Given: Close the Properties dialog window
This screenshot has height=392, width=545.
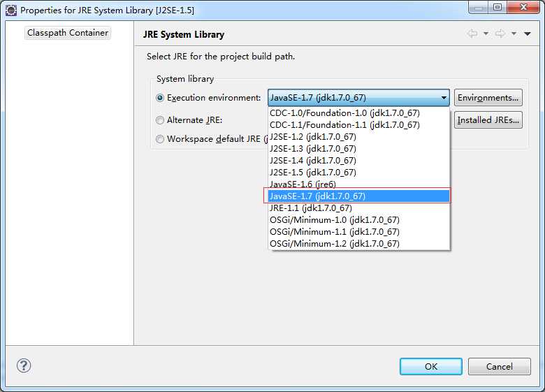Looking at the screenshot, I should (x=523, y=8).
